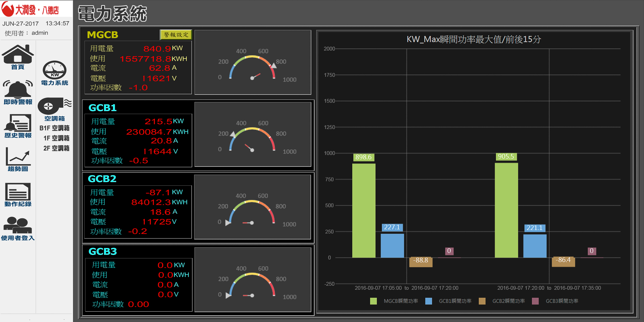Click the JUN-27-2017 date text
Viewport: 644px width, 322px height.
21,24
